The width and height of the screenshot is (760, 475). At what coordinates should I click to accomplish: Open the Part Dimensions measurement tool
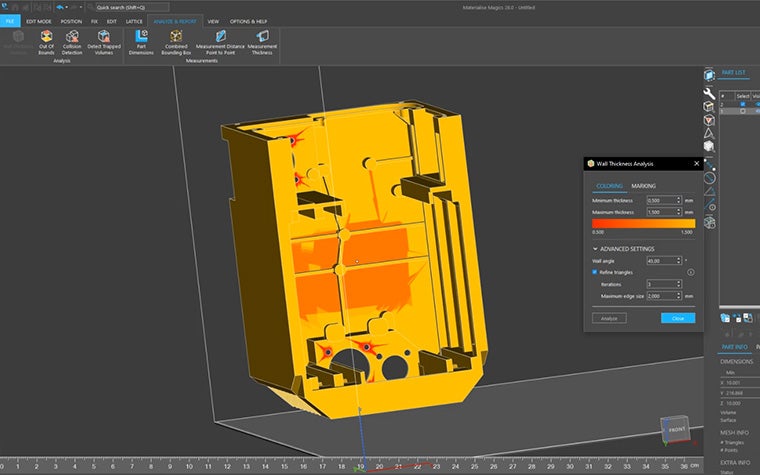(x=142, y=38)
